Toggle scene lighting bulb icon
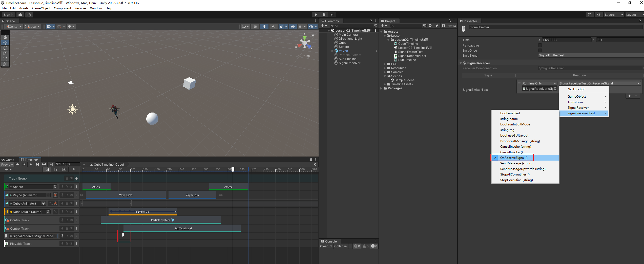 [264, 27]
